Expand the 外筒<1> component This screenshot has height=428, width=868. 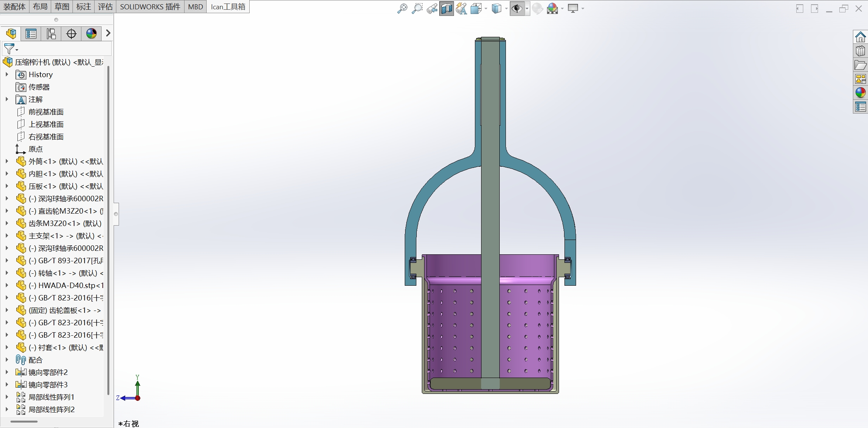click(7, 161)
